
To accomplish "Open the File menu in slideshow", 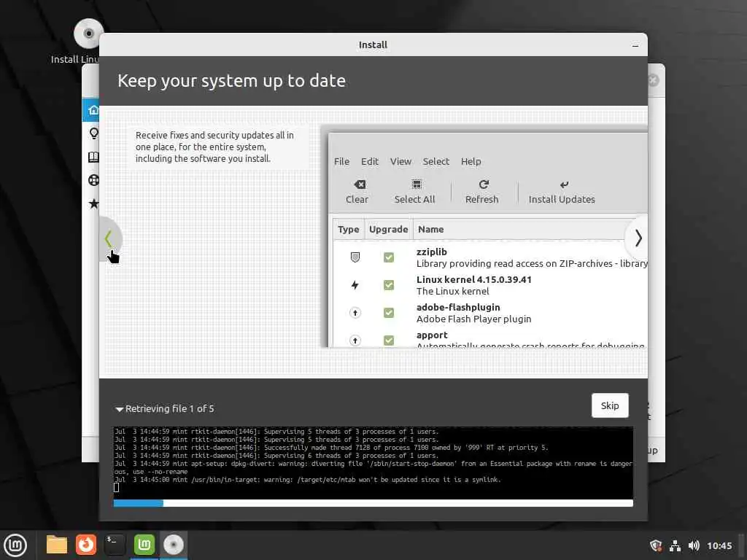I will click(x=341, y=161).
